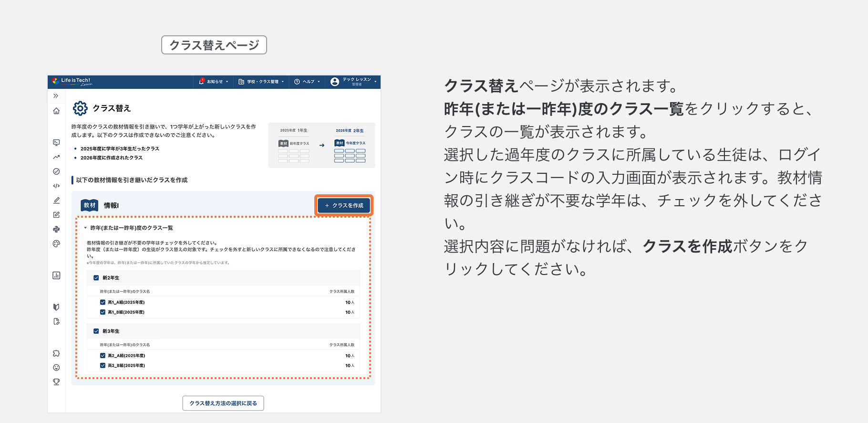Uncheck the 新3年生 grade checkbox
This screenshot has width=868, height=423.
(x=96, y=331)
